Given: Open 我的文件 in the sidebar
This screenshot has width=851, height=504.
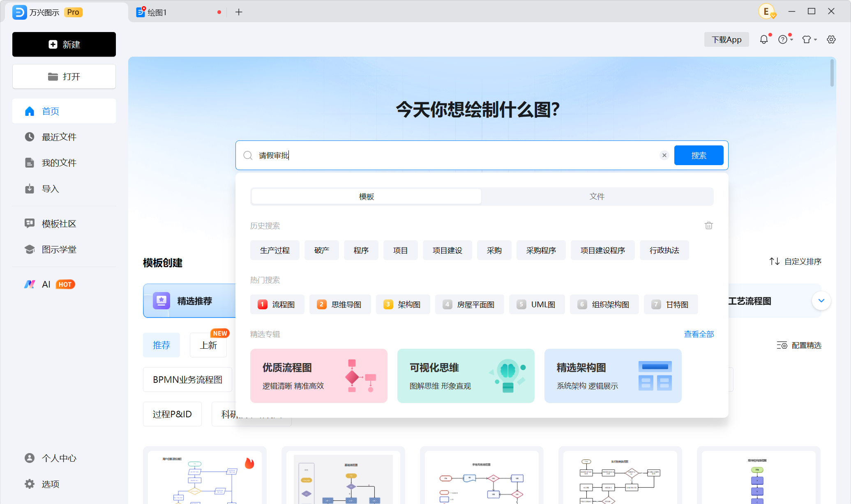Looking at the screenshot, I should coord(64,163).
